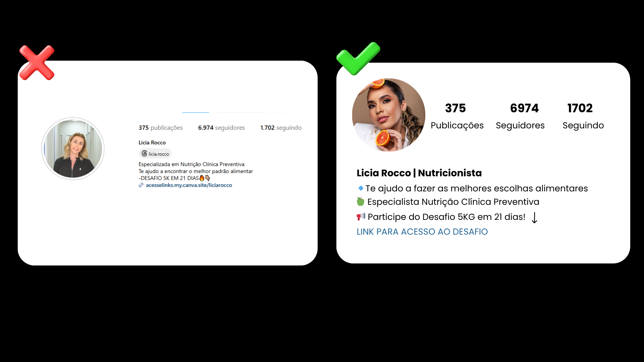Click the Licia Rocco | Nutricionista heading
The height and width of the screenshot is (362, 644).
tap(419, 173)
